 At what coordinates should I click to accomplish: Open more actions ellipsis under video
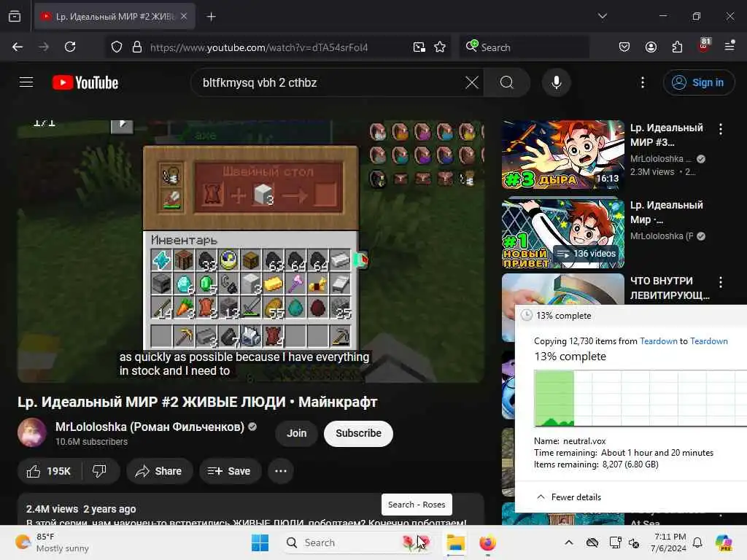click(x=281, y=471)
